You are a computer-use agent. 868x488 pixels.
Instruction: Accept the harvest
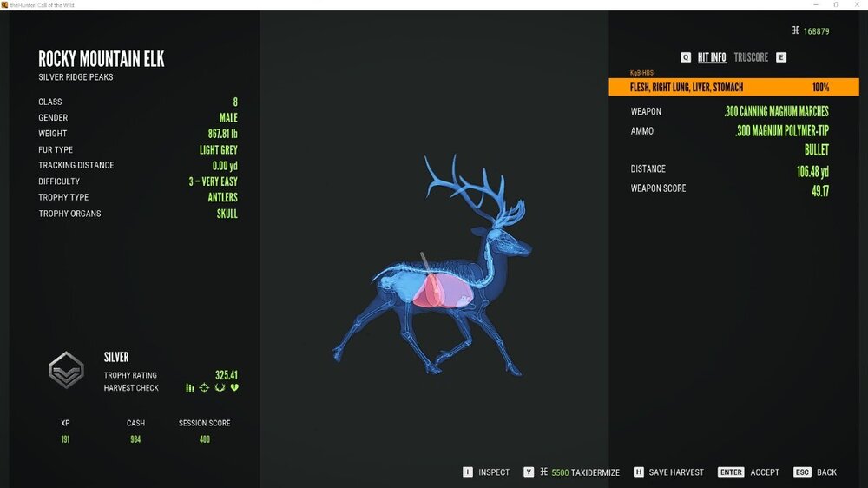[x=764, y=472]
